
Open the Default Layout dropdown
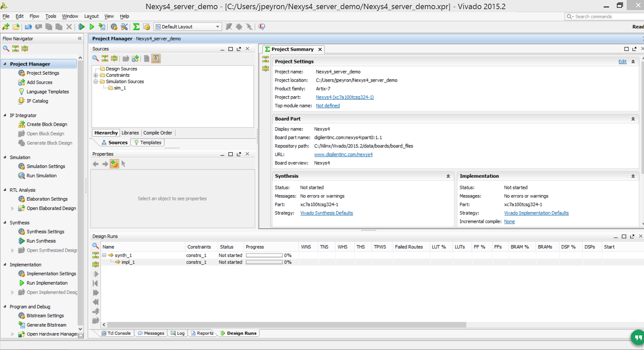coord(188,27)
